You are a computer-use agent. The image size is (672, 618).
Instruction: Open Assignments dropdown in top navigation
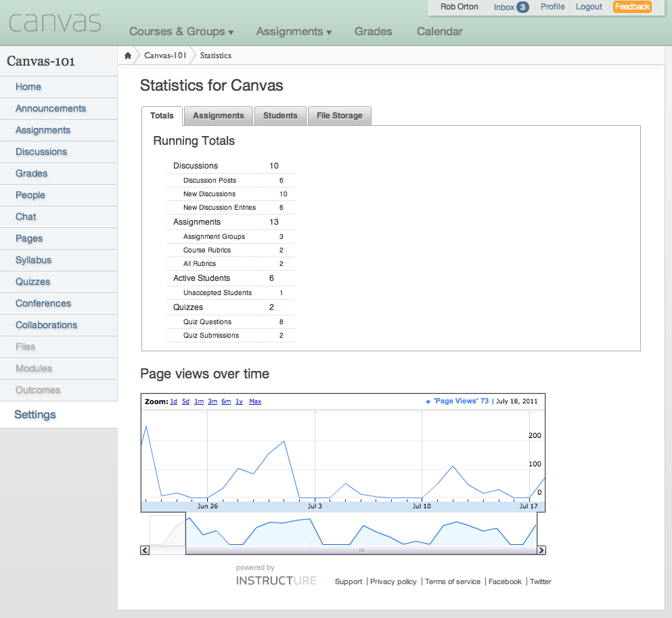coord(294,31)
